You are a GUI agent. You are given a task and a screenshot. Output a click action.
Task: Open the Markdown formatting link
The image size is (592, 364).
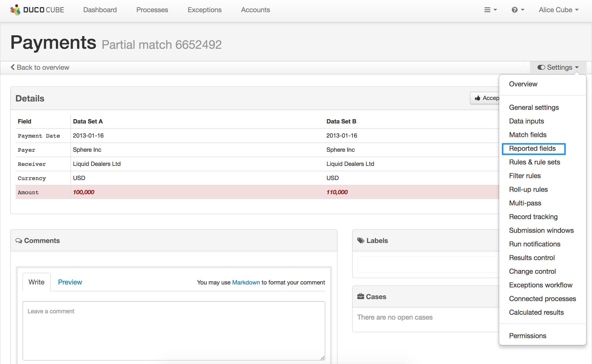point(246,282)
